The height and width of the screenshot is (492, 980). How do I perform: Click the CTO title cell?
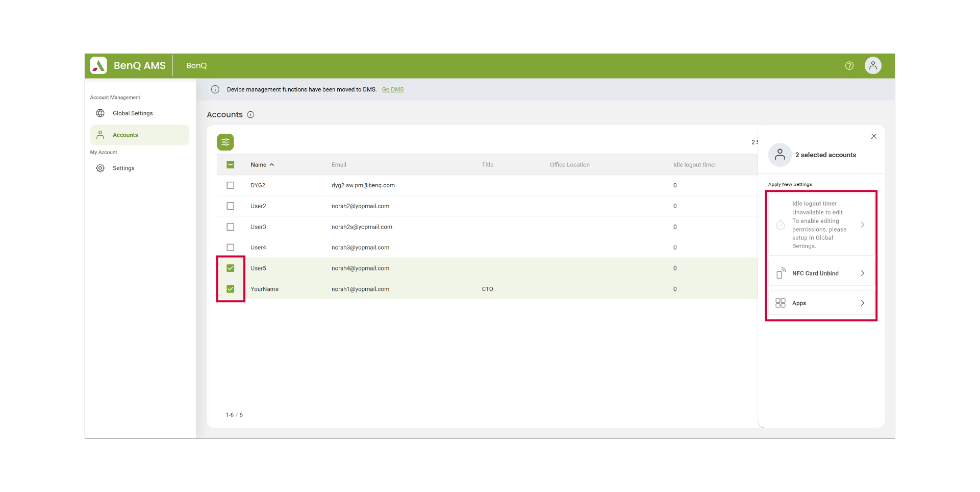[487, 289]
